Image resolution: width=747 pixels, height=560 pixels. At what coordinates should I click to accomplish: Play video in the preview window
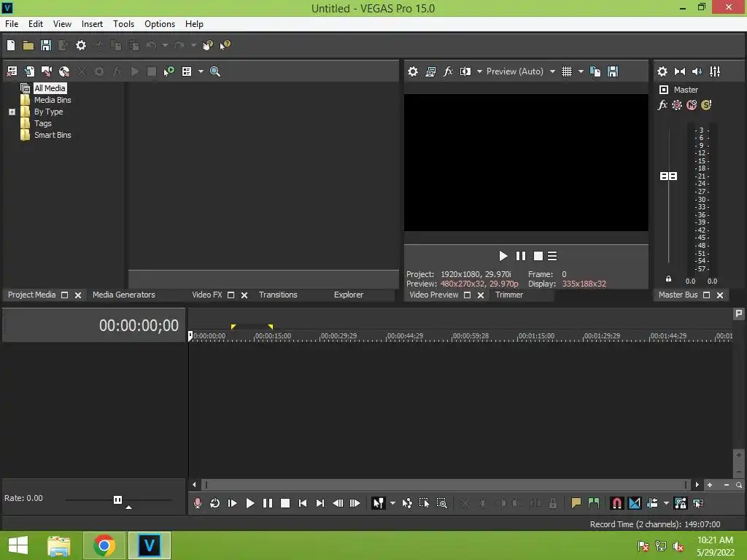pos(503,256)
